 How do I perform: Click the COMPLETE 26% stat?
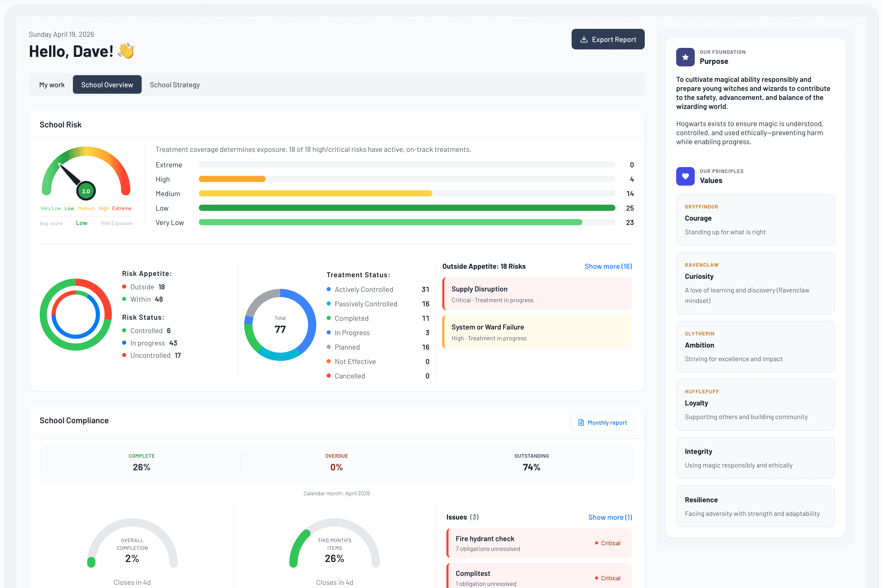click(141, 463)
